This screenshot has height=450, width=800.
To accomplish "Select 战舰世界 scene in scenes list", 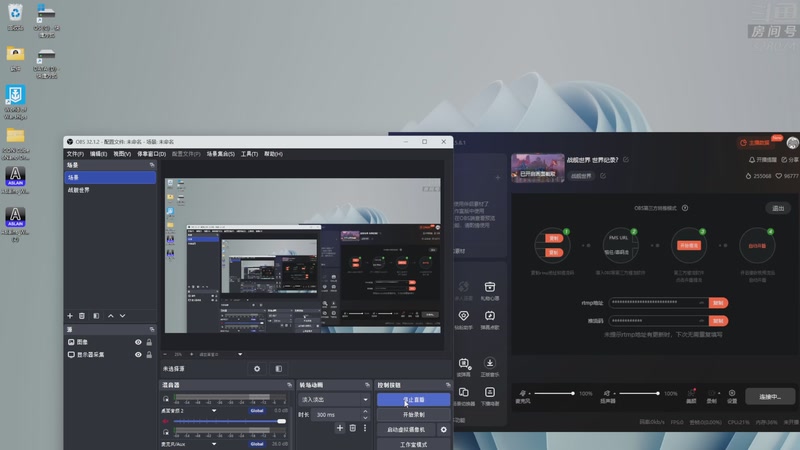I will pos(110,190).
